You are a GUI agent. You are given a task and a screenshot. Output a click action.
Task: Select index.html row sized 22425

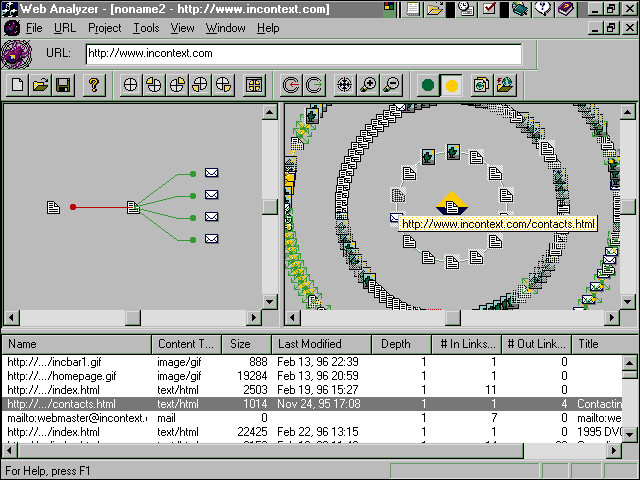click(x=312, y=432)
